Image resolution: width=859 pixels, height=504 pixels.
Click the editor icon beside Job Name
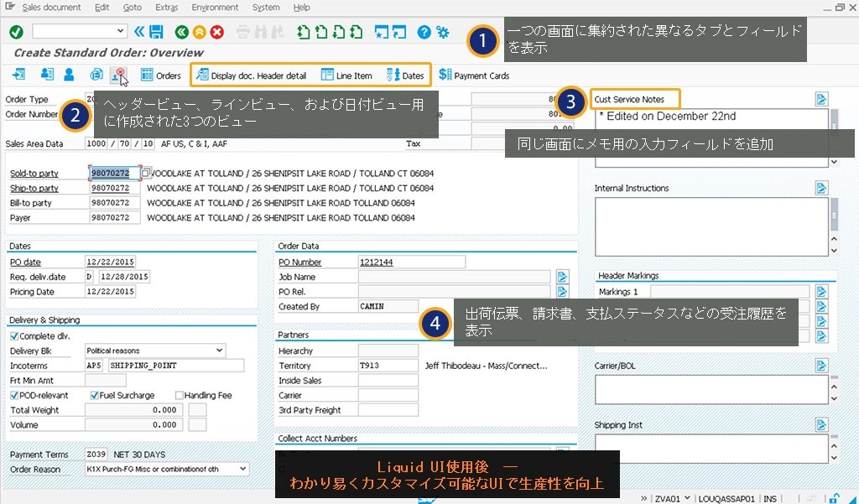point(562,277)
